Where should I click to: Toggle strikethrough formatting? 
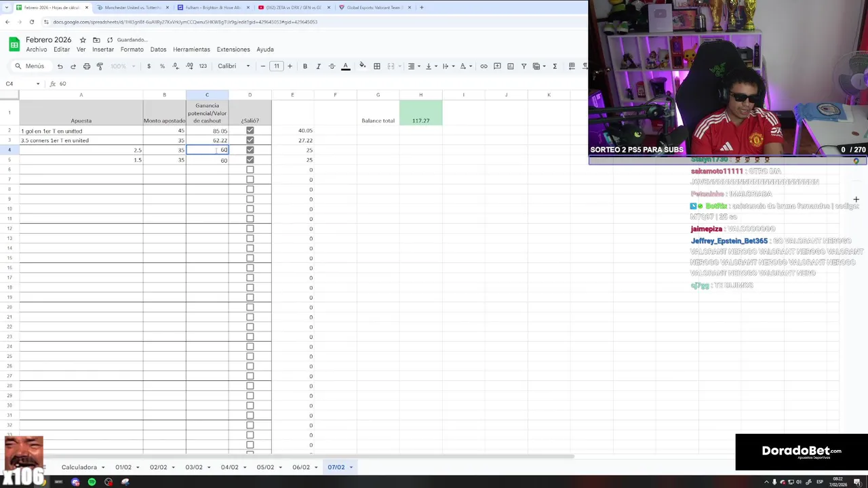pyautogui.click(x=332, y=66)
